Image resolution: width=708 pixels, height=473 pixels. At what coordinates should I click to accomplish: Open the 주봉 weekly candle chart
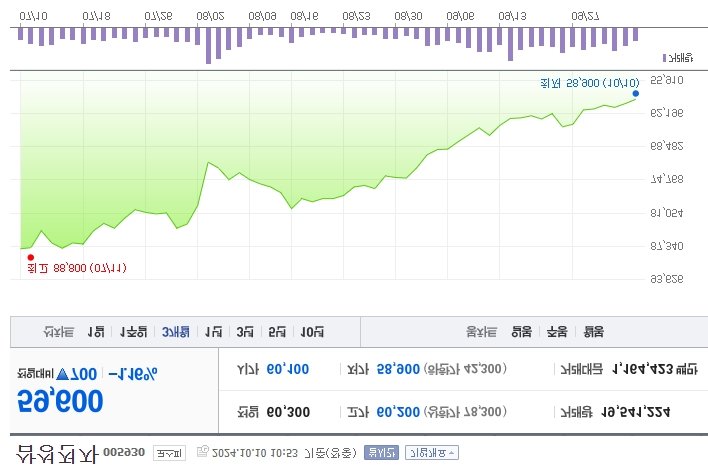[557, 331]
